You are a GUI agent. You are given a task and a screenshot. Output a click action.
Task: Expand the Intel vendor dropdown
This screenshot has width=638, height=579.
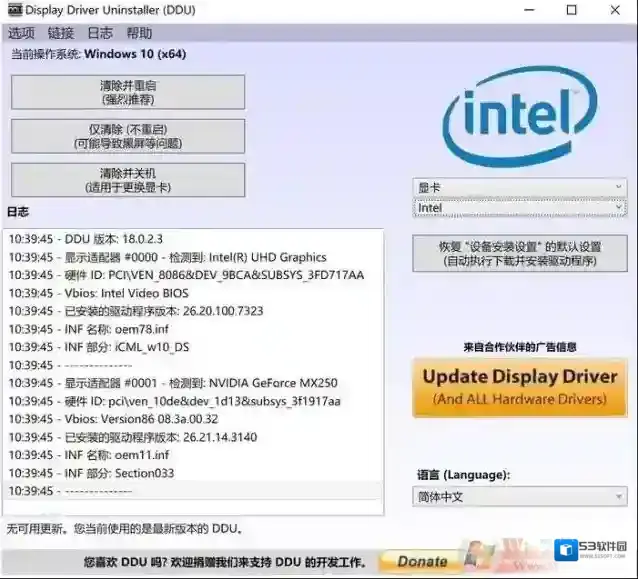point(519,208)
